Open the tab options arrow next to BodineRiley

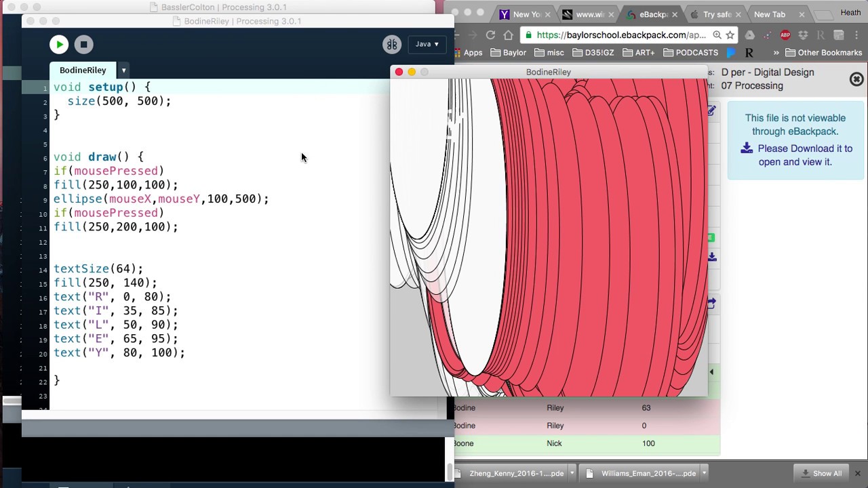tap(123, 70)
